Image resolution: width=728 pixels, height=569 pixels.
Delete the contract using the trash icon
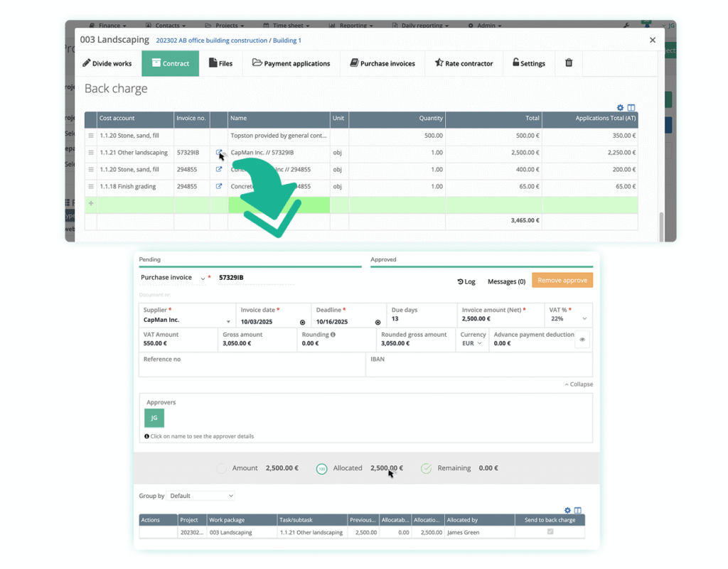(569, 63)
